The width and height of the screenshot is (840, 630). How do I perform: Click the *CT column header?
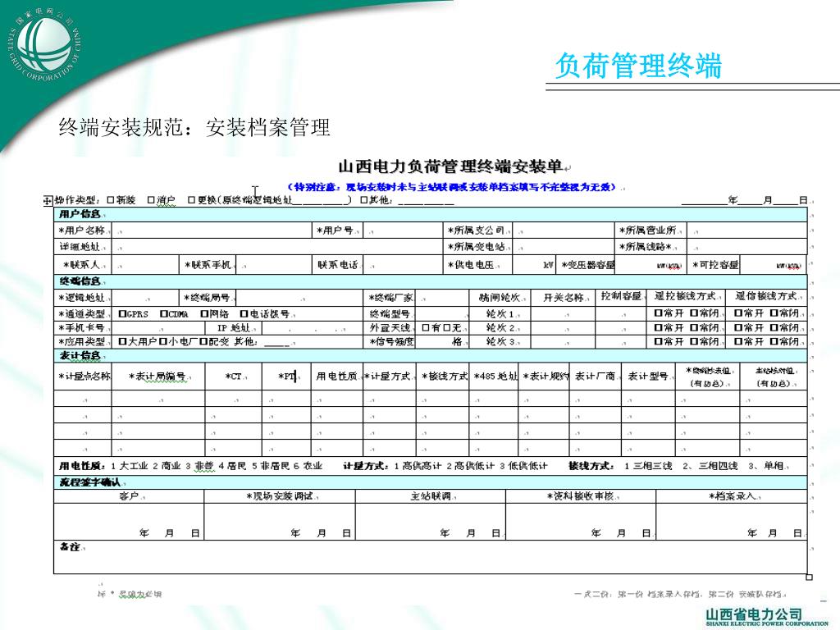pyautogui.click(x=234, y=376)
